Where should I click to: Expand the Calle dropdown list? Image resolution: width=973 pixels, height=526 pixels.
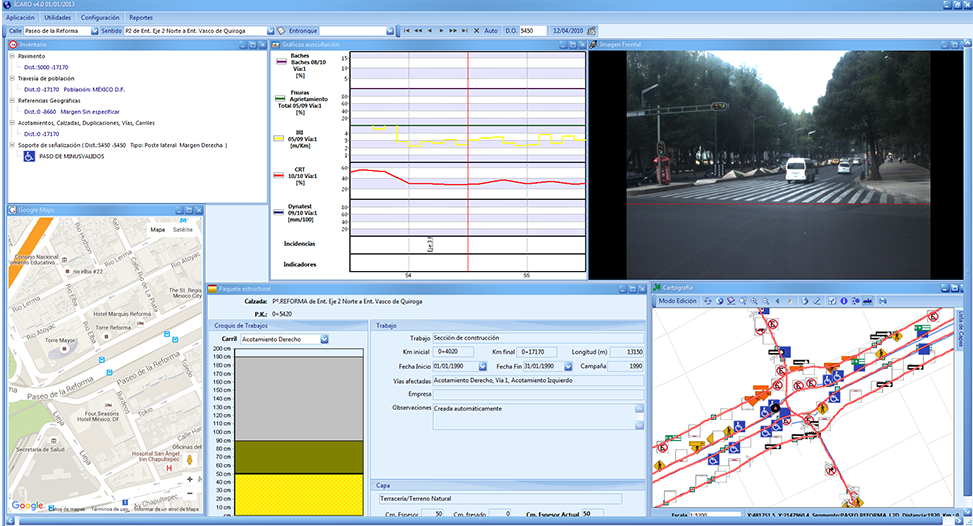click(94, 31)
